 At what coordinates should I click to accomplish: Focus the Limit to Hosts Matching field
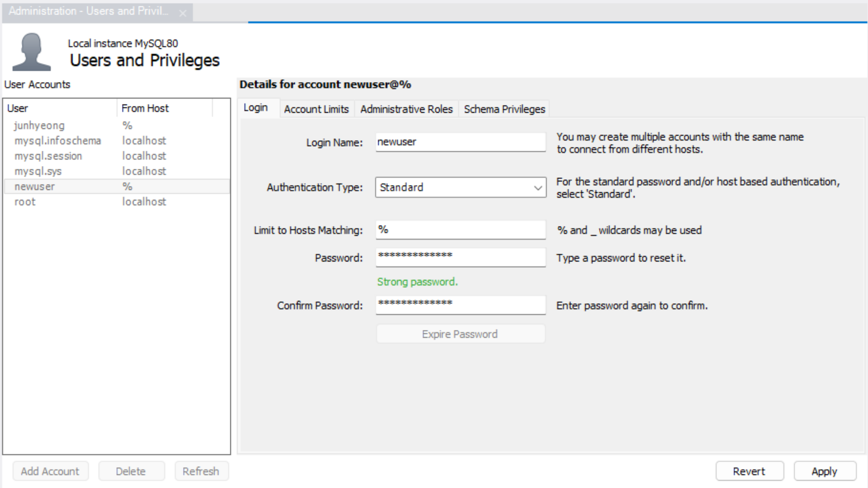tap(461, 230)
